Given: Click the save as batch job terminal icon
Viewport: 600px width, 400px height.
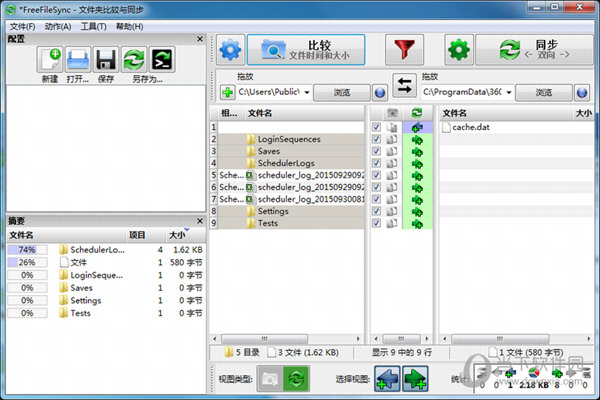Looking at the screenshot, I should (x=162, y=59).
